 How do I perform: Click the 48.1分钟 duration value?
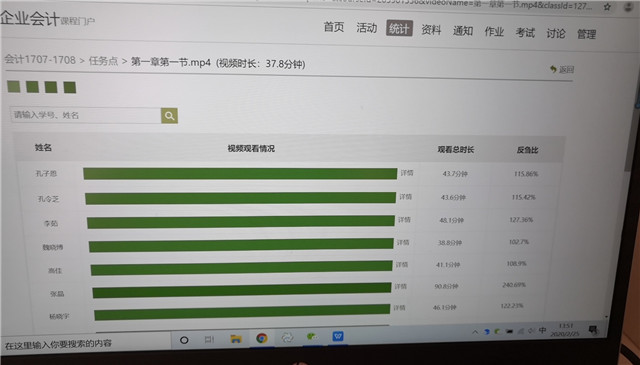tap(451, 220)
